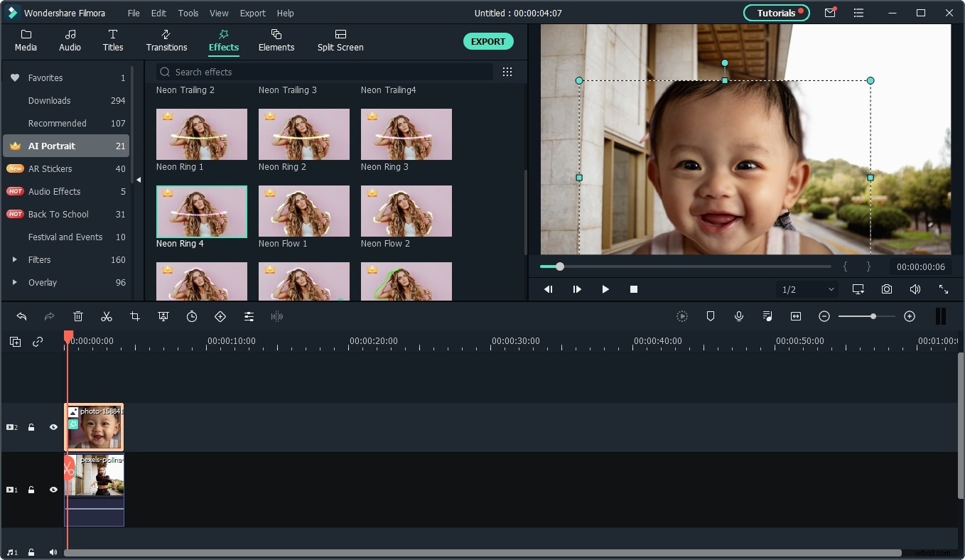
Task: Add a keyframe with the diamond icon
Action: (220, 316)
